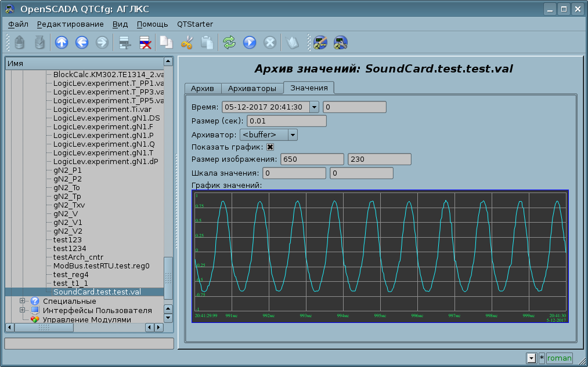Click the add item toolbar icon
This screenshot has width=588, height=367.
[x=124, y=42]
